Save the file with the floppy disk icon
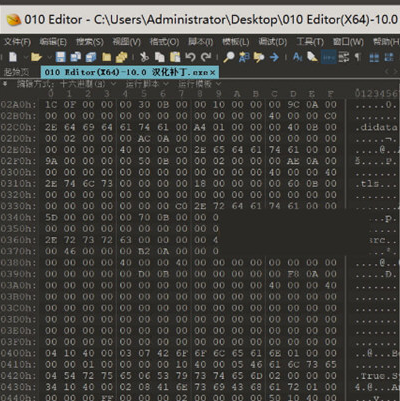Image resolution: width=400 pixels, height=401 pixels. pos(60,57)
